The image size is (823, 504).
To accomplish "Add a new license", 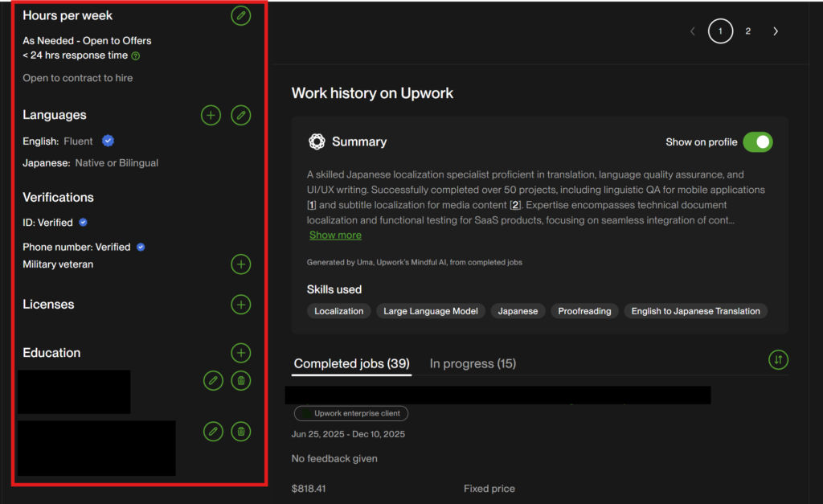I will click(240, 305).
